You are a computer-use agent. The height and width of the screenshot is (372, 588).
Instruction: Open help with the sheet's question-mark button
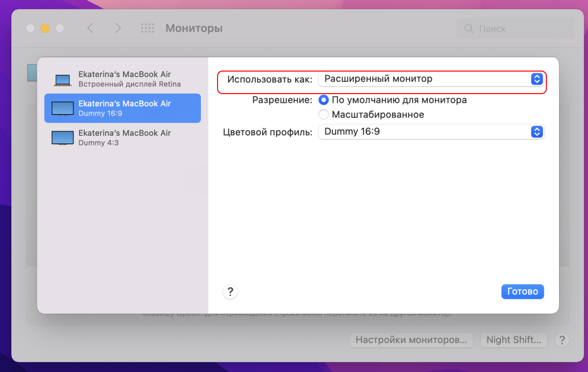(230, 292)
